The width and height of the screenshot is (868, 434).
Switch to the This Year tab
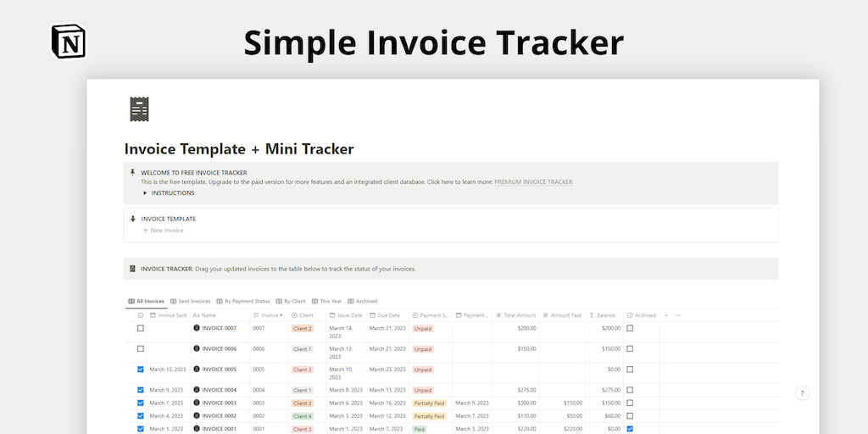[x=326, y=302]
